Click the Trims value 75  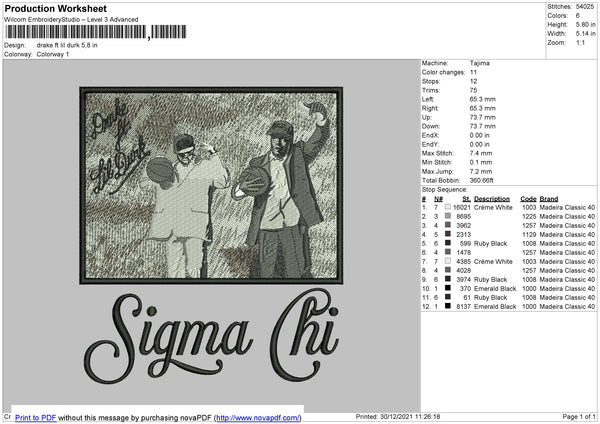[473, 90]
